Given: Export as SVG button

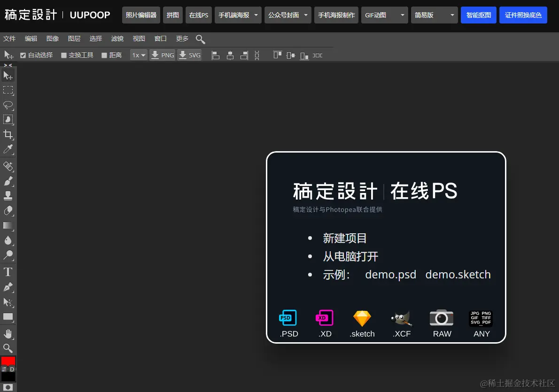Looking at the screenshot, I should (x=190, y=55).
